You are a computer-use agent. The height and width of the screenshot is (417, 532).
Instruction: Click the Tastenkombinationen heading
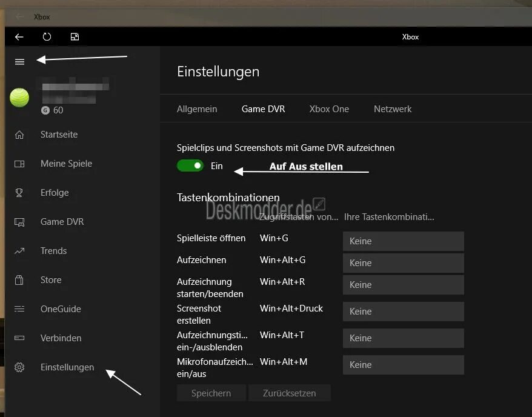[x=228, y=198]
